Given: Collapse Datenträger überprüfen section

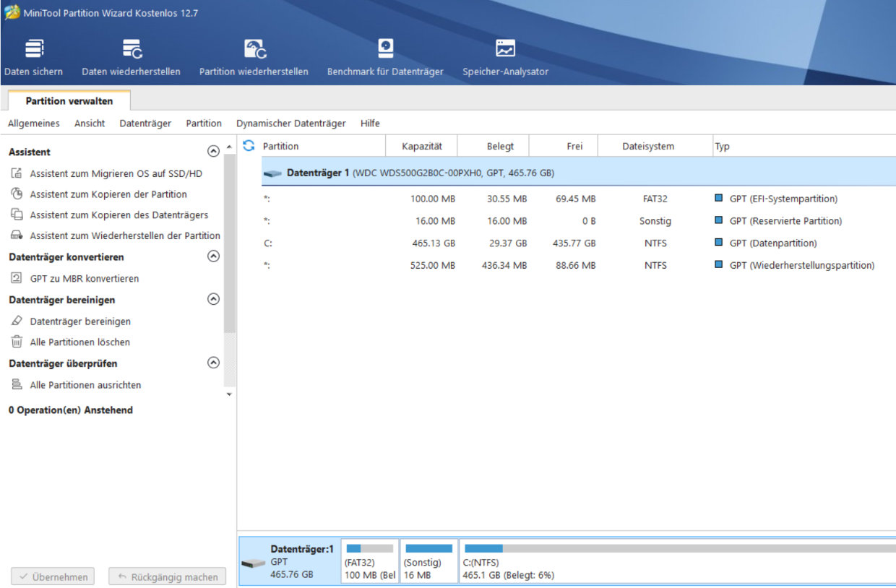Looking at the screenshot, I should [213, 363].
